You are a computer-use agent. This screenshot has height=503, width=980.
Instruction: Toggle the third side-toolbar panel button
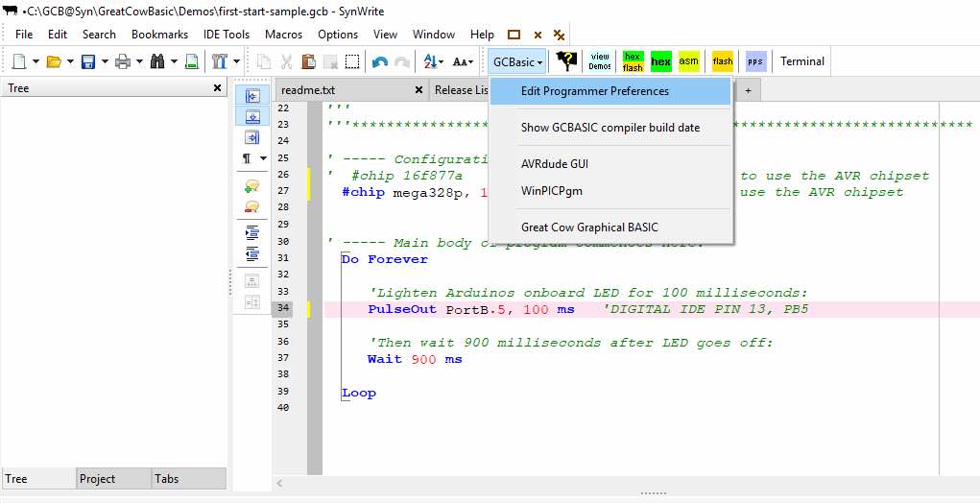pyautogui.click(x=251, y=137)
